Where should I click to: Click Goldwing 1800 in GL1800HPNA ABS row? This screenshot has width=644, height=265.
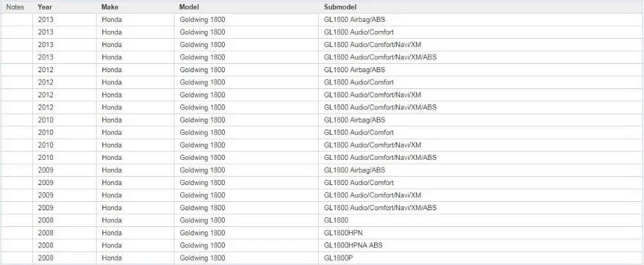click(x=202, y=245)
